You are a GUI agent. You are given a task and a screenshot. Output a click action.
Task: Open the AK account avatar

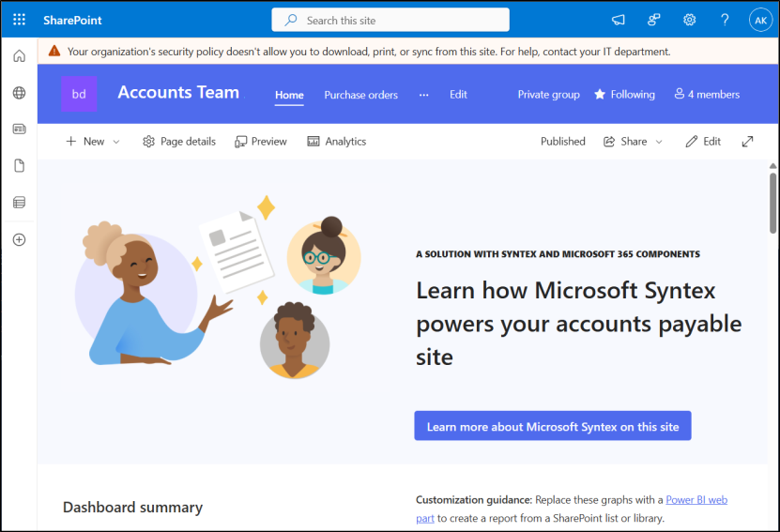(760, 21)
